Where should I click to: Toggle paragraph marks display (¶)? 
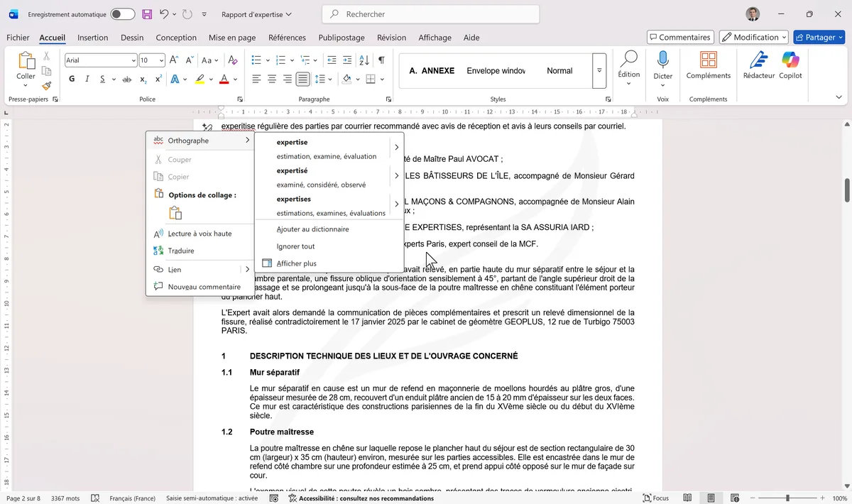coord(381,60)
